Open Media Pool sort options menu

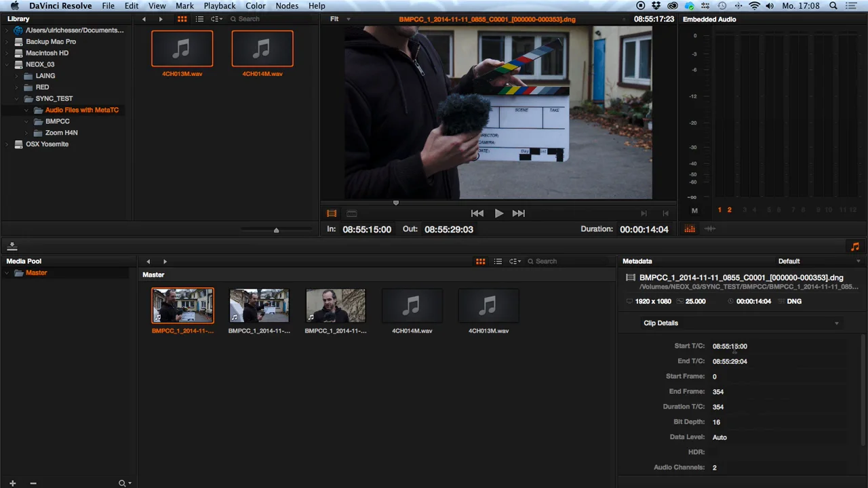coord(515,261)
